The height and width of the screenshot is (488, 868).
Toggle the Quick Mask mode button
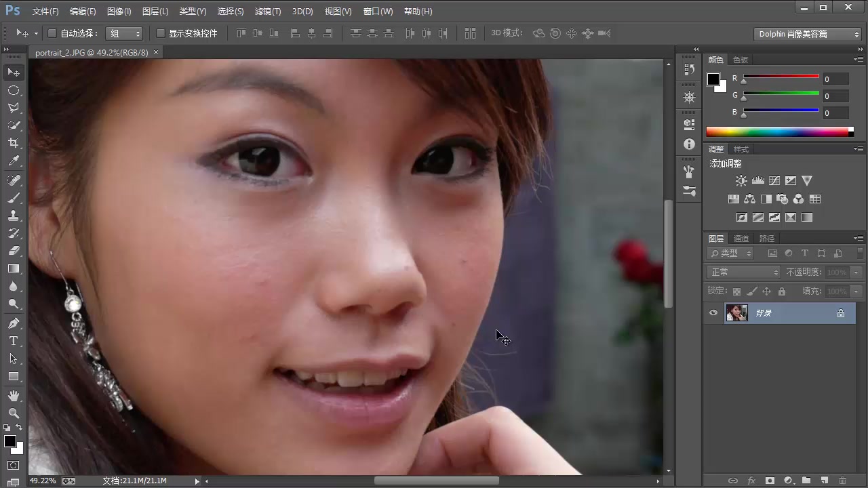point(14,465)
